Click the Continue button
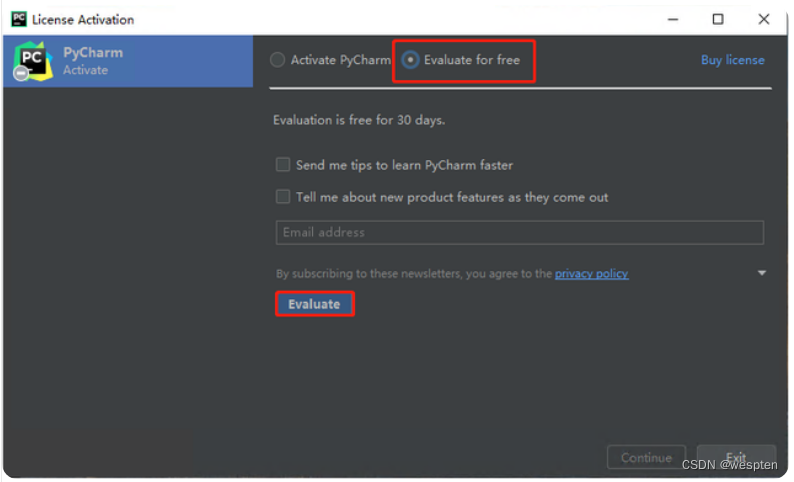 click(x=646, y=458)
